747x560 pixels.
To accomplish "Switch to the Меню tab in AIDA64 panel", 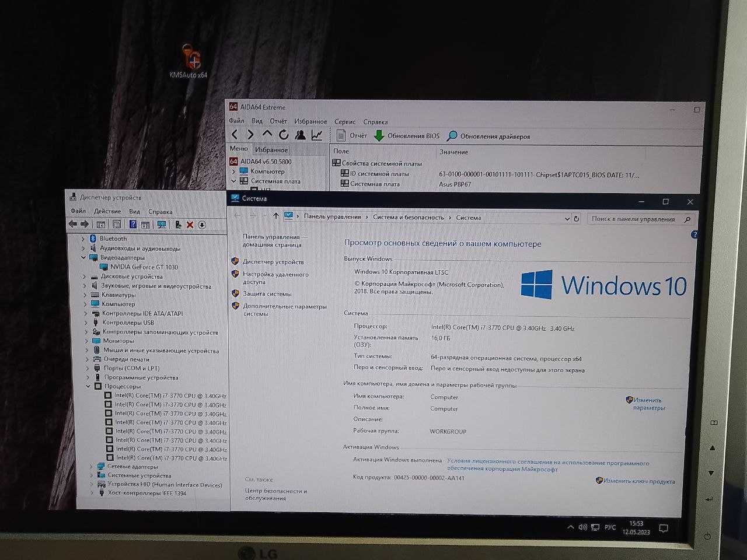I will click(239, 148).
